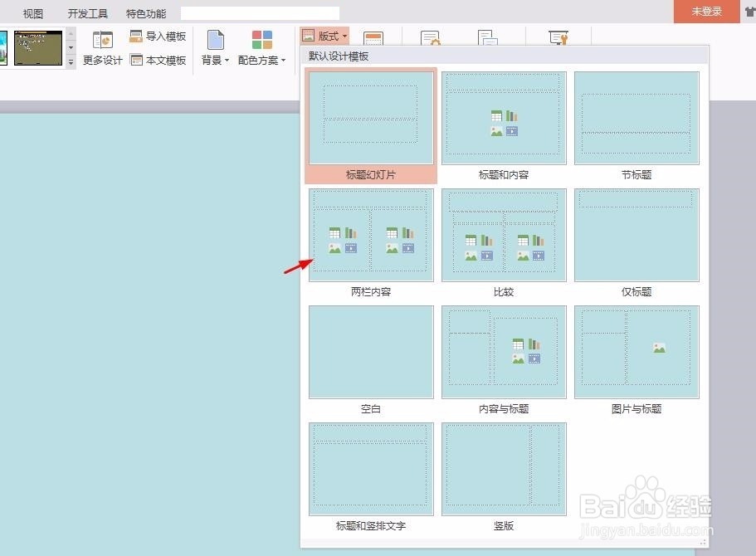Choose the dark olive design theme thumbnail

pos(38,48)
